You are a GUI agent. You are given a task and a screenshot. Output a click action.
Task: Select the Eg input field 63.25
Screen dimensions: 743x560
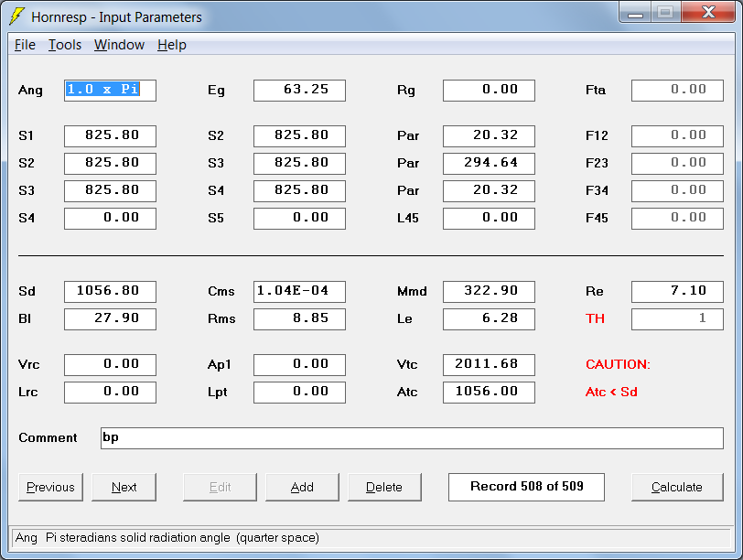(299, 90)
